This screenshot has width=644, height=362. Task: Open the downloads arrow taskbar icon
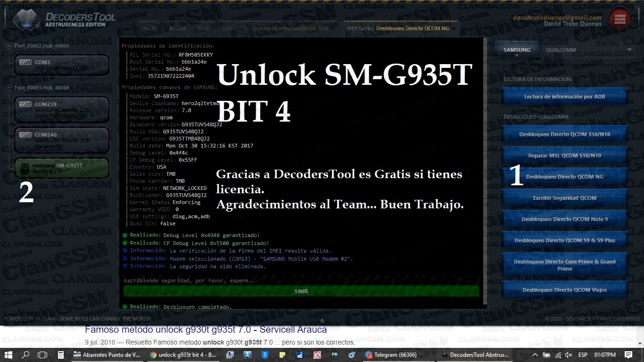(248, 355)
